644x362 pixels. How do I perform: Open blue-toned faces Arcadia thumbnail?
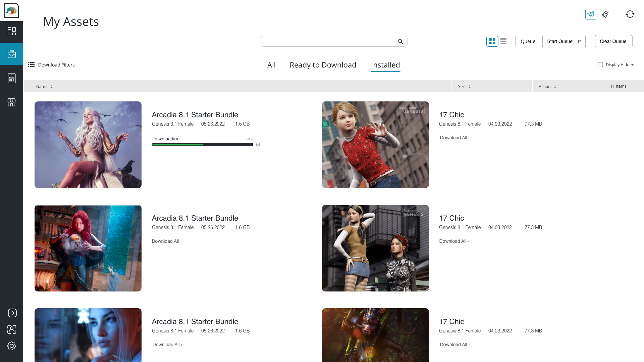88,335
